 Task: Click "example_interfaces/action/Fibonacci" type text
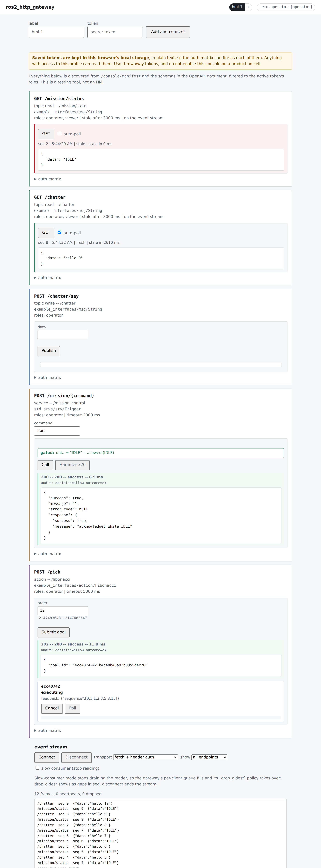tap(75, 586)
